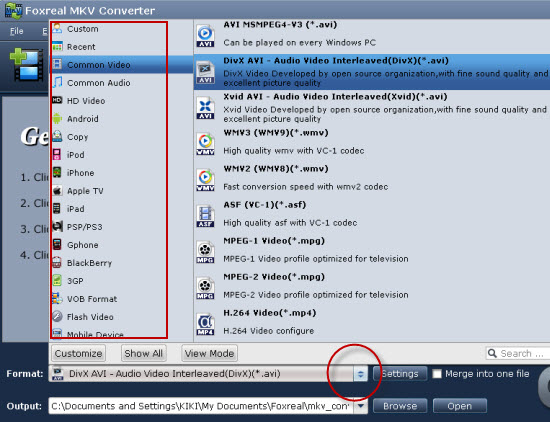
Task: Click the Gphone device icon
Action: click(57, 245)
